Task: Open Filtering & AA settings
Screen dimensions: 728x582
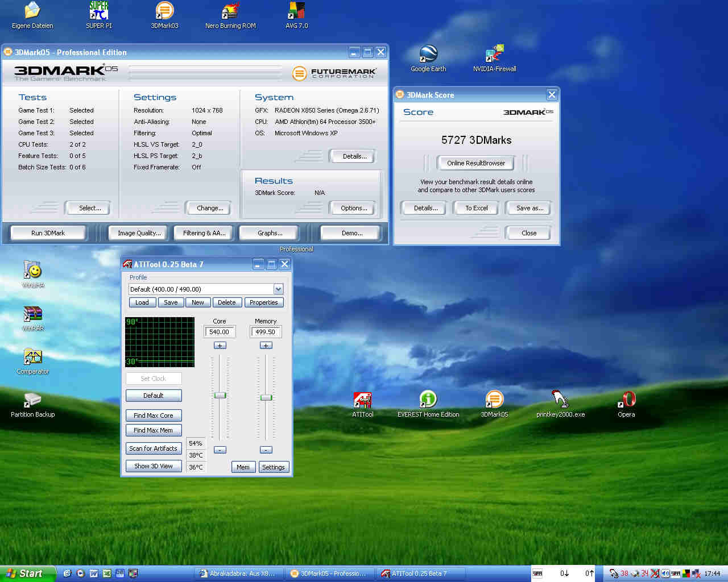Action: coord(204,233)
